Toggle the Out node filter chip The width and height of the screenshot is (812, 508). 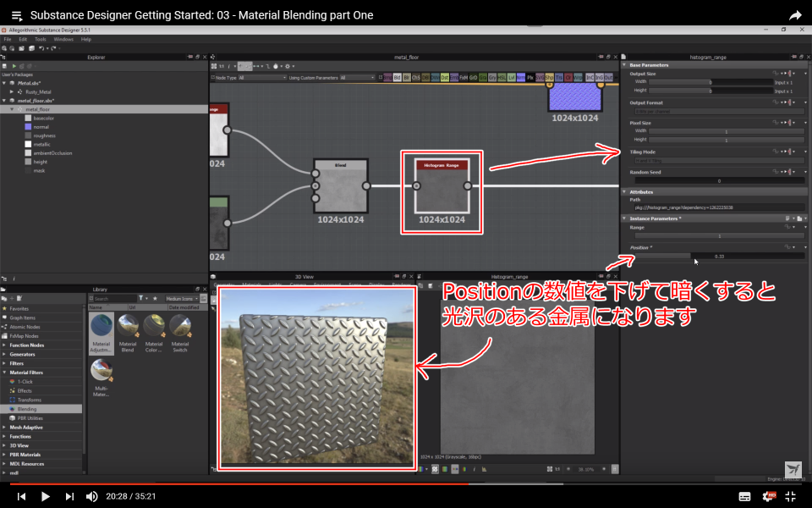[x=608, y=78]
